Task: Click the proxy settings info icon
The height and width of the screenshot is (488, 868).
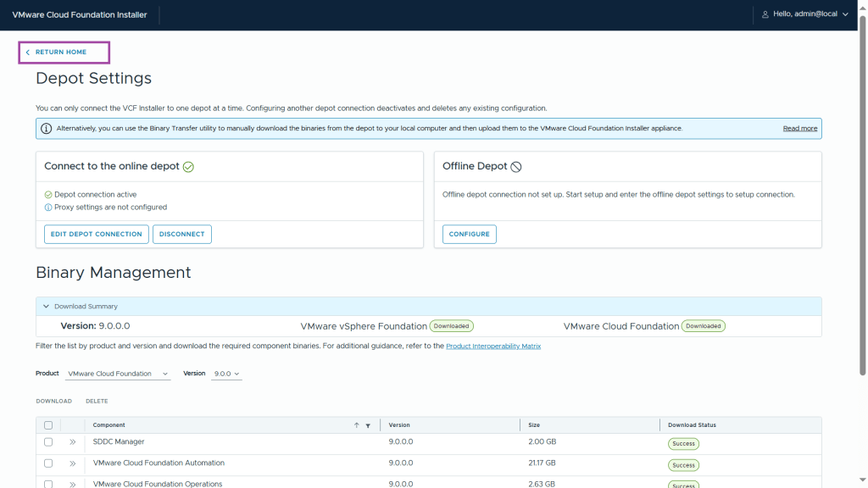Action: click(x=48, y=208)
